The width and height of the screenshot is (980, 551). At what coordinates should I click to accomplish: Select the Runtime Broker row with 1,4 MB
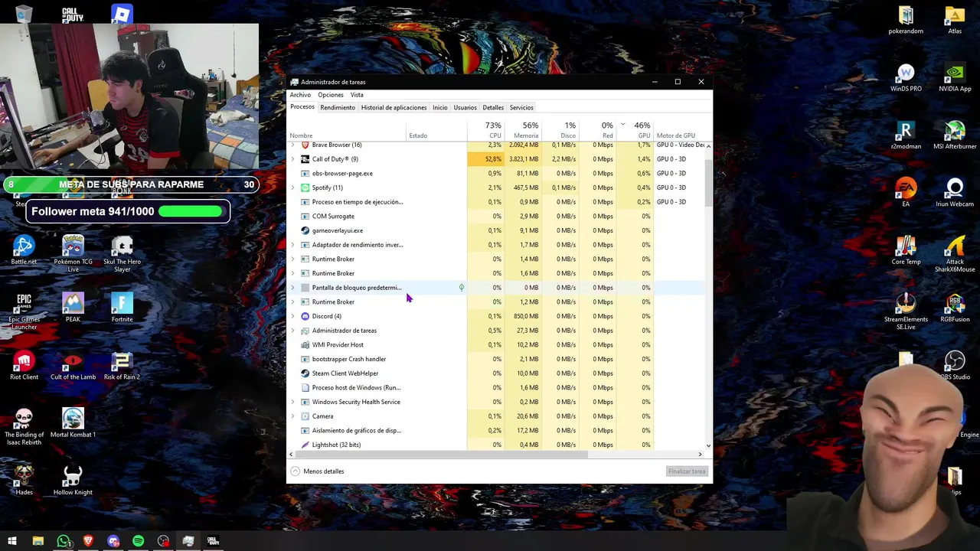tap(496, 259)
